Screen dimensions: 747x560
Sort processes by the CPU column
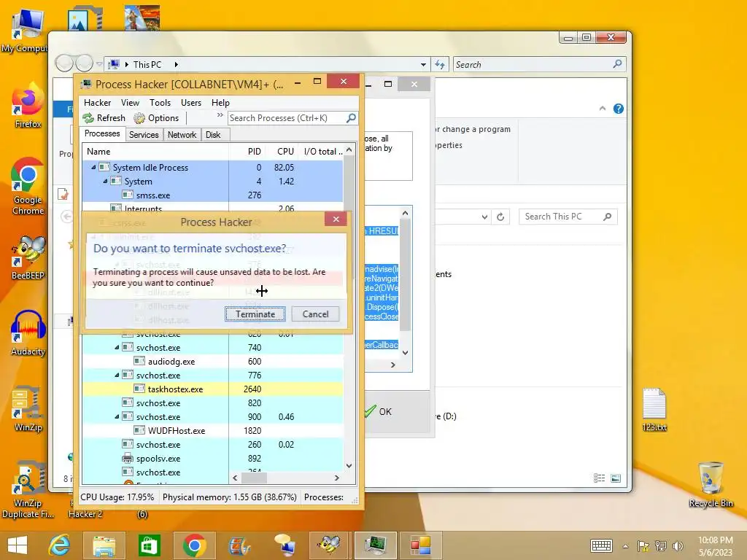pos(282,152)
